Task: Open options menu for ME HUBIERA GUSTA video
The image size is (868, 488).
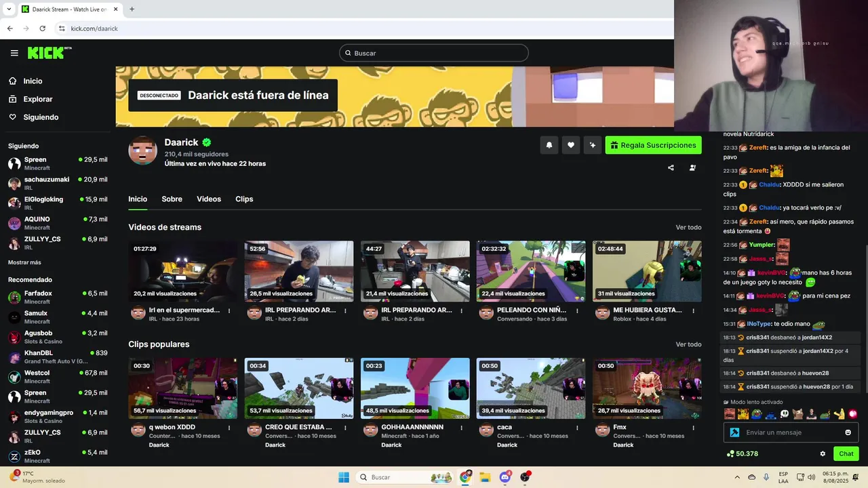Action: pyautogui.click(x=694, y=311)
